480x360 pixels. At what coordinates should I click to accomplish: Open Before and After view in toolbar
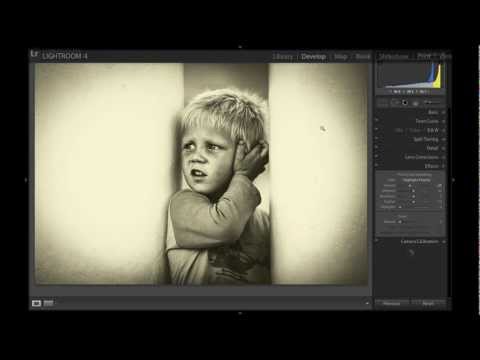tap(48, 303)
